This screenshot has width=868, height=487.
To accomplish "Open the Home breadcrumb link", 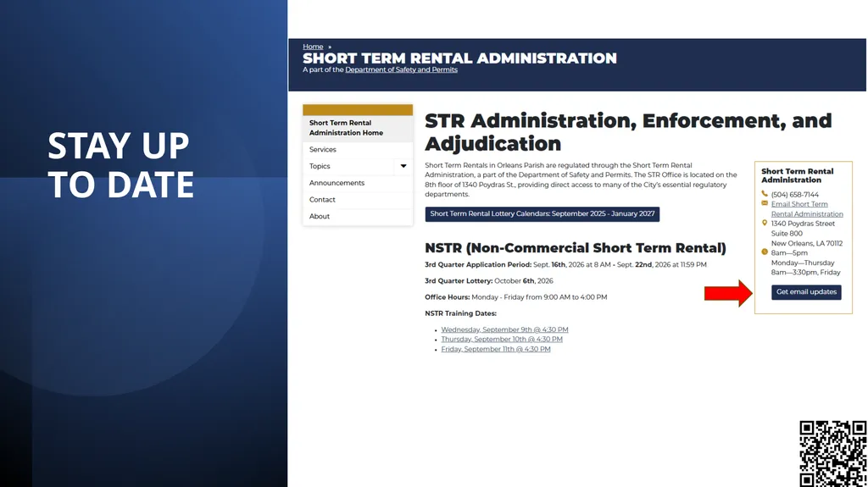I will point(313,47).
